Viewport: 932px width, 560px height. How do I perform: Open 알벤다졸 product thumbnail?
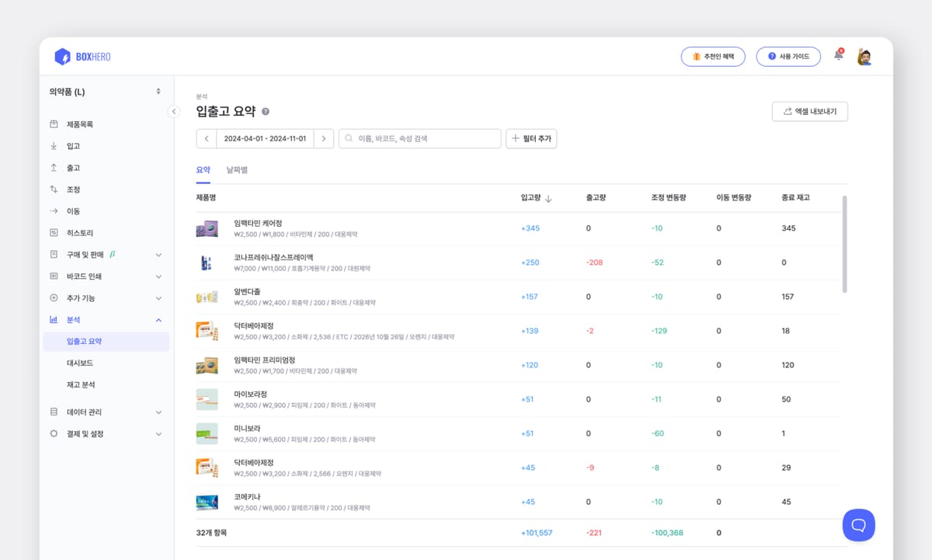point(207,297)
